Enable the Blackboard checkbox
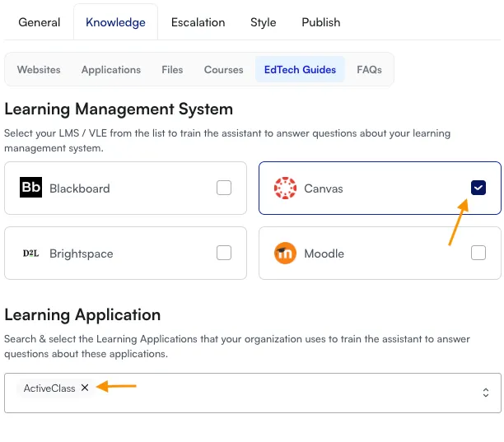This screenshot has height=442, width=504. pos(224,188)
